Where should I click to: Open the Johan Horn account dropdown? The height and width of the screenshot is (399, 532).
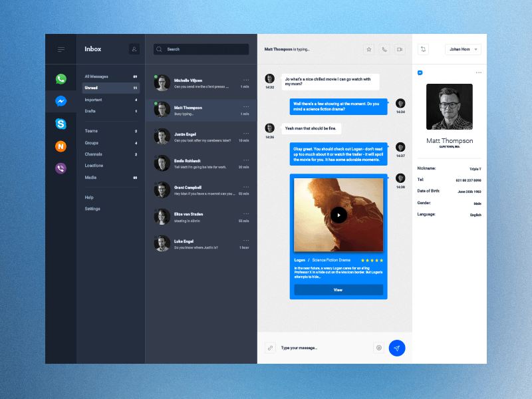(x=463, y=49)
